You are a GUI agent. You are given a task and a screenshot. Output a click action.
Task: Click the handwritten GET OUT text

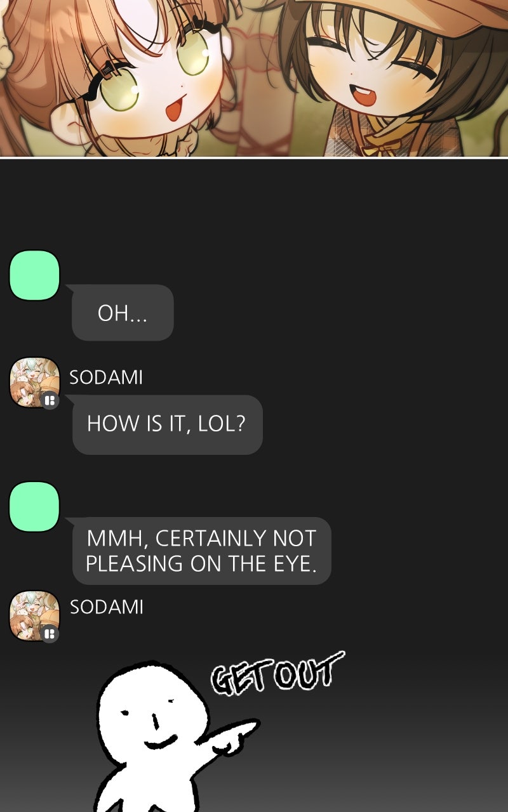tap(277, 673)
